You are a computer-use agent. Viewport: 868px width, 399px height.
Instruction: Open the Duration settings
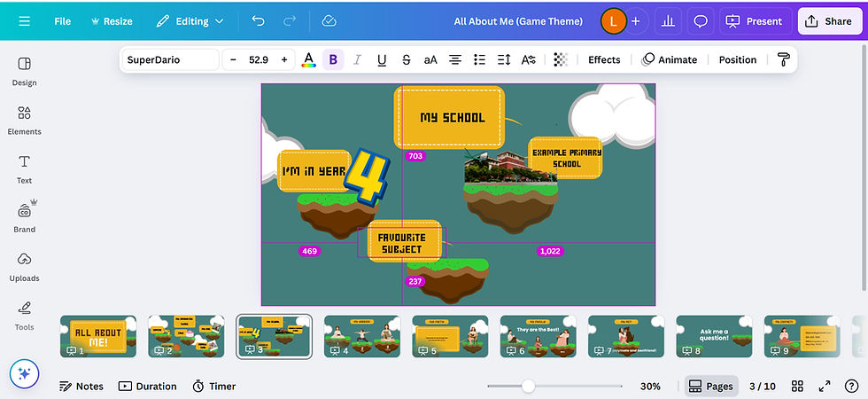click(147, 387)
